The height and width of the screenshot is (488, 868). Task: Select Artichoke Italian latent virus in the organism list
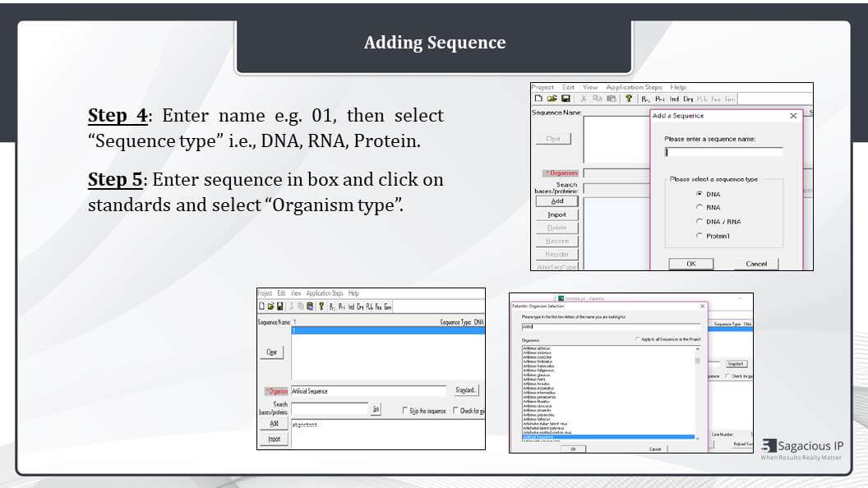coord(545,424)
